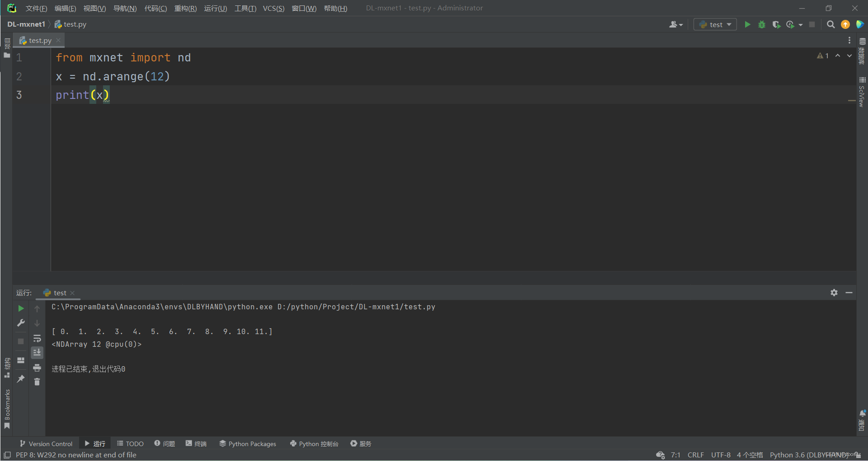
Task: Click the orange update arrow icon
Action: tap(845, 24)
